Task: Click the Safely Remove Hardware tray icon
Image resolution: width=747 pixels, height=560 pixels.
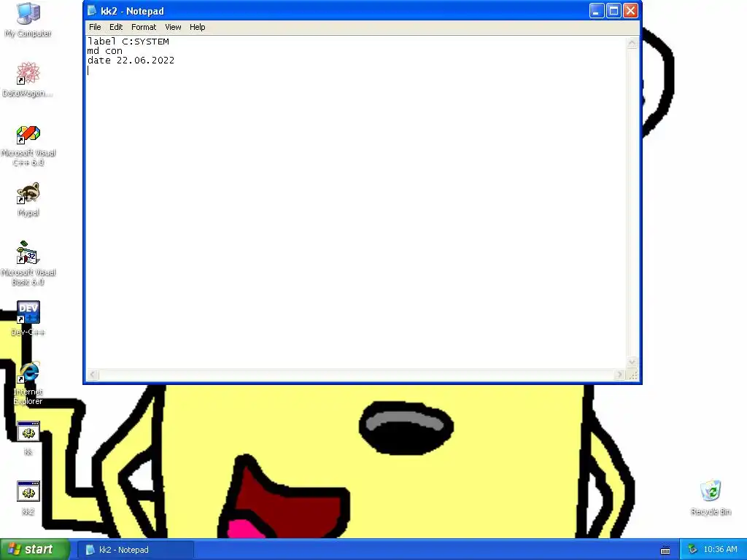Action: point(692,550)
